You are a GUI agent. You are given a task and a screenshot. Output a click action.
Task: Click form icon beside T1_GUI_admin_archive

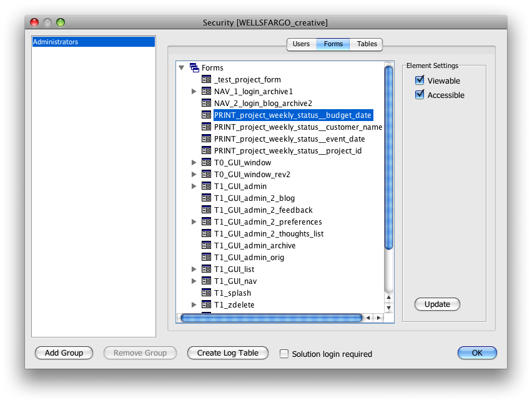206,245
